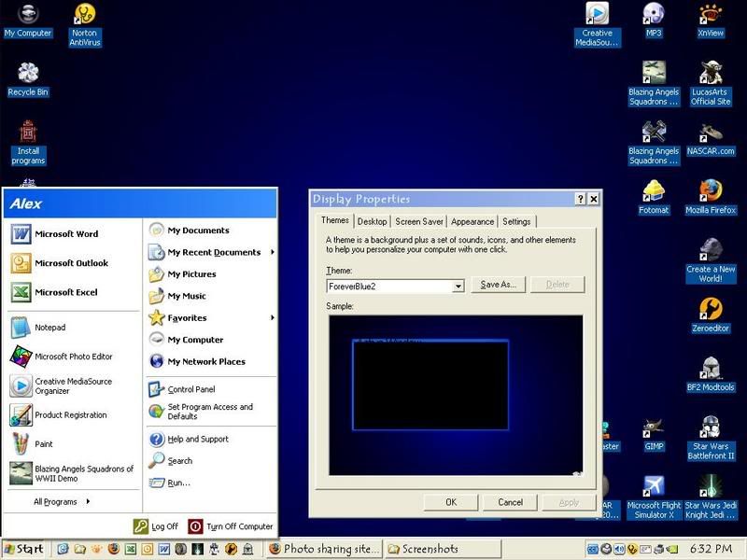Expand My Recent Documents submenu arrow

pyautogui.click(x=273, y=252)
